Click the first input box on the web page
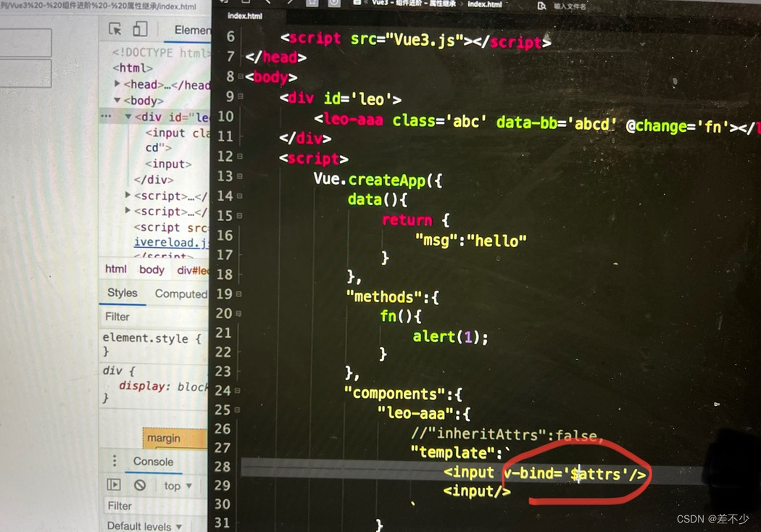This screenshot has width=761, height=532. (25, 43)
